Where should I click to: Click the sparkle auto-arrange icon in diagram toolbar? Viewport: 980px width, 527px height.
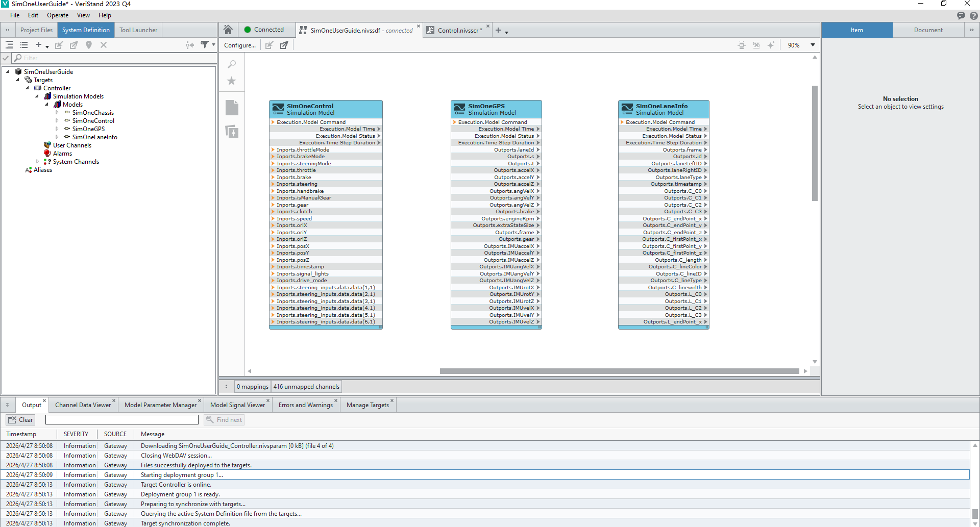point(771,45)
